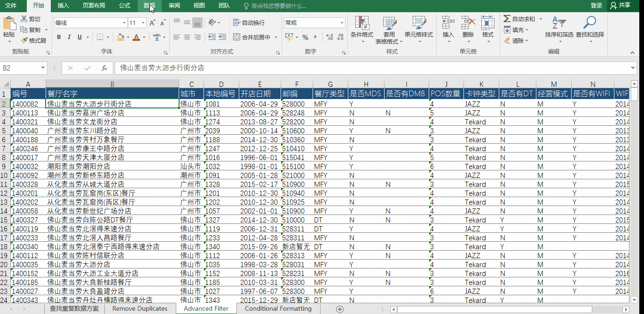Toggle Italic formatting
The width and height of the screenshot is (644, 314).
coord(69,37)
